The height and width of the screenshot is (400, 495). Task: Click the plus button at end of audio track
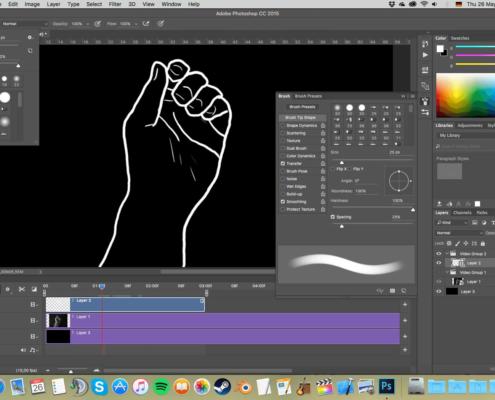click(x=405, y=350)
